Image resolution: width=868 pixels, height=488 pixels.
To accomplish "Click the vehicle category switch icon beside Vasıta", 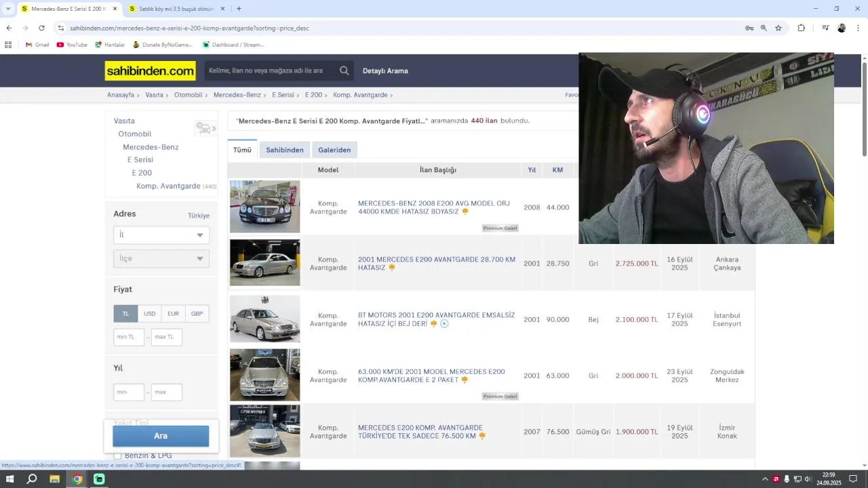I will point(205,128).
